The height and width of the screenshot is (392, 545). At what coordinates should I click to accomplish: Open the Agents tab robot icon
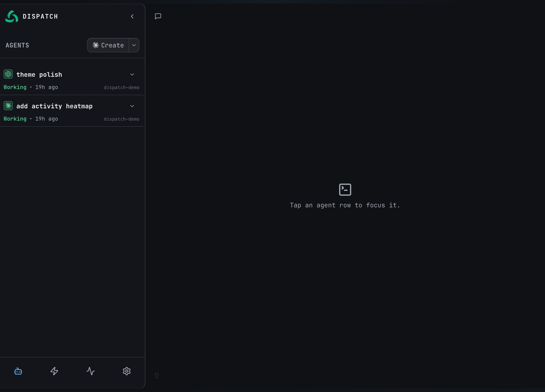18,371
